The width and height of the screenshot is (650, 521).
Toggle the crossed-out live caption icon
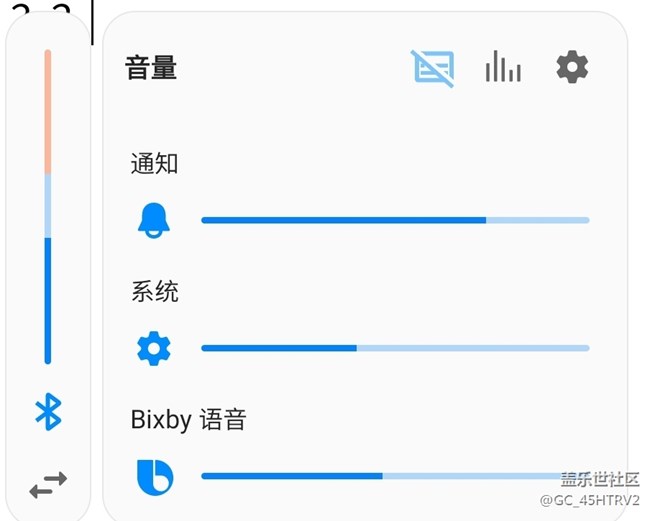click(x=433, y=68)
